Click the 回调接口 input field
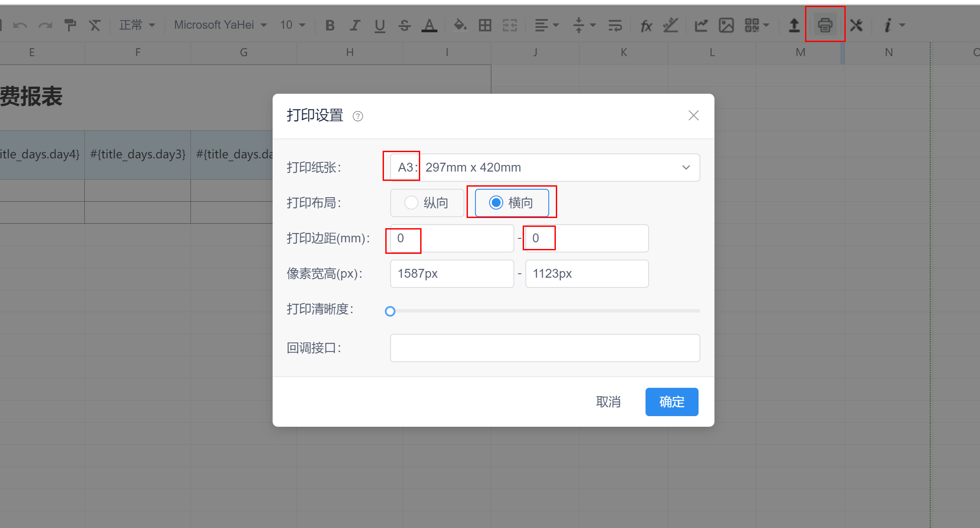 pos(545,348)
